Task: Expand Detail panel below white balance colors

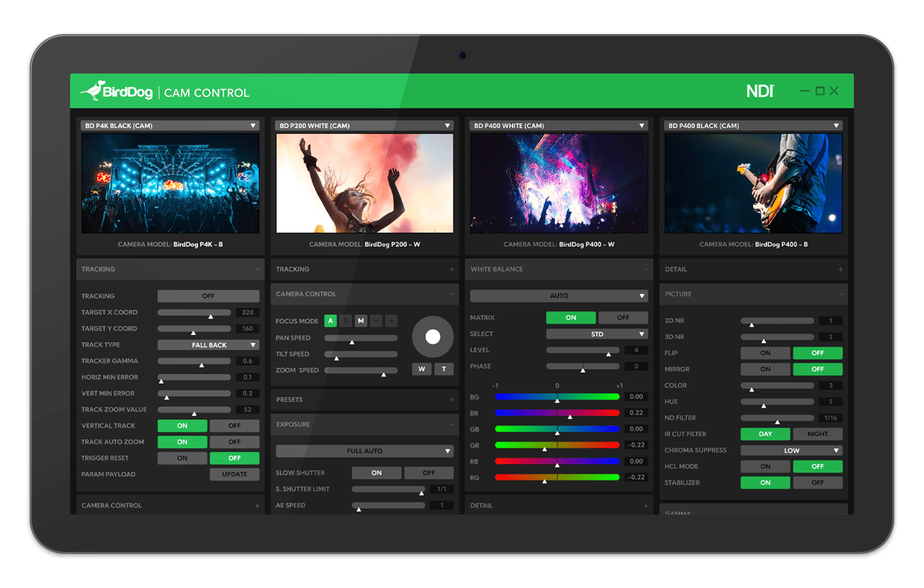Action: (646, 506)
